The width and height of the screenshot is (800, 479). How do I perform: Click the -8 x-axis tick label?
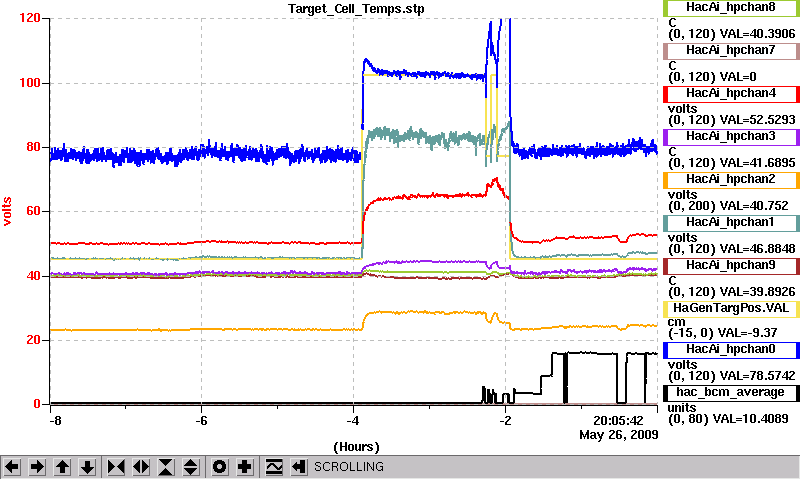[56, 421]
